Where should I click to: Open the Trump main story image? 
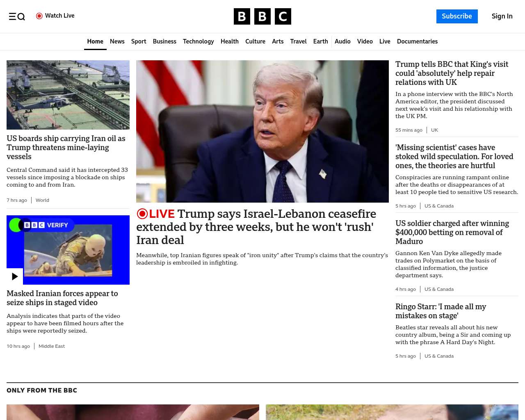click(262, 131)
